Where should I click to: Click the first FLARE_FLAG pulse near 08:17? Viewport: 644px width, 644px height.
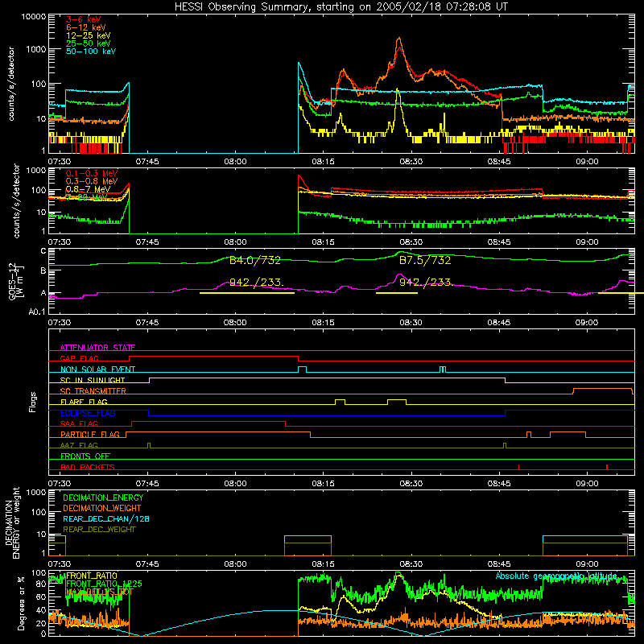(340, 402)
